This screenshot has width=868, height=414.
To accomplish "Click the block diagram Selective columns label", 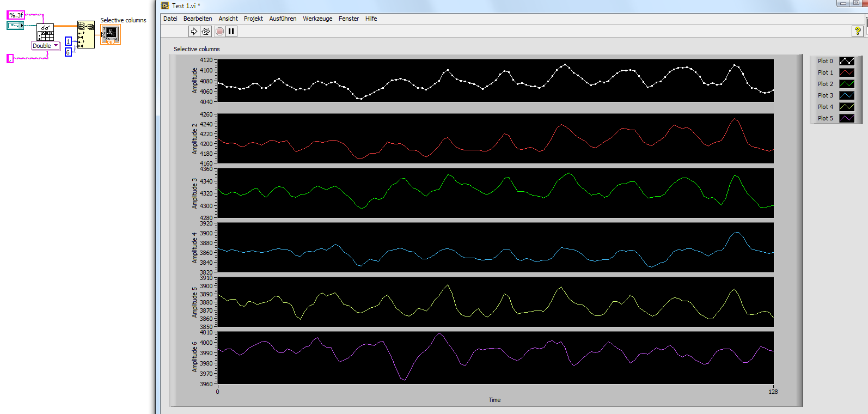I will click(123, 20).
